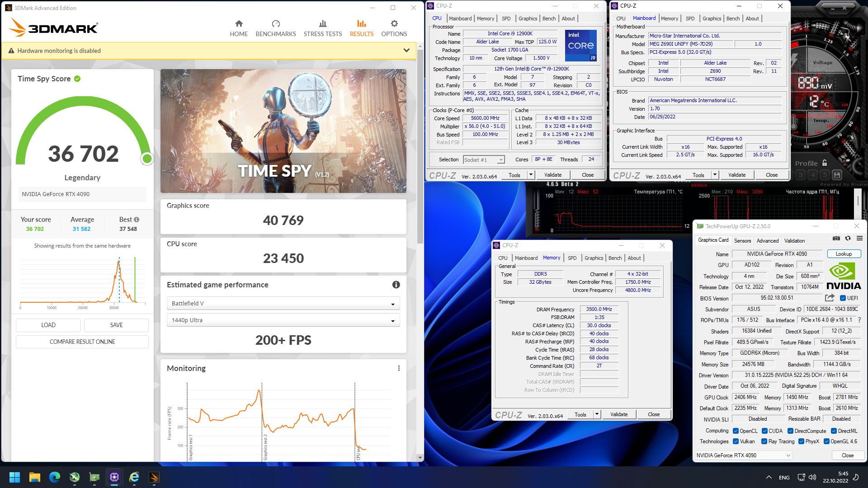Switch to the Advanced tab in GPU-Z
868x488 pixels.
768,241
